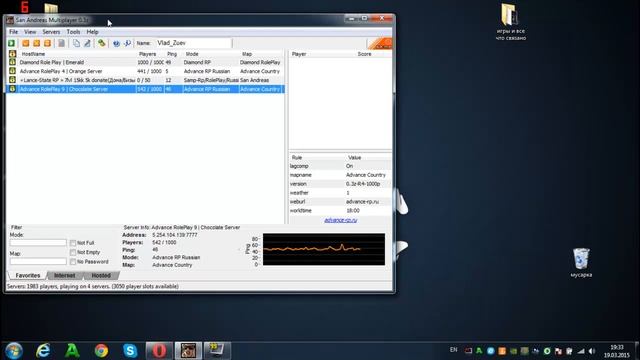Open Skype from the taskbar
Image resolution: width=640 pixels, height=360 pixels.
130,351
